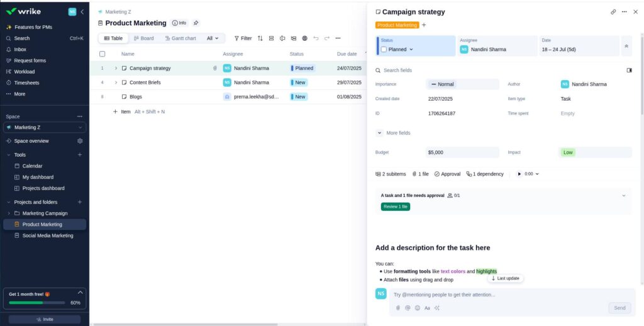Click the undo arrow in toolbar
Image resolution: width=644 pixels, height=326 pixels.
click(x=316, y=38)
